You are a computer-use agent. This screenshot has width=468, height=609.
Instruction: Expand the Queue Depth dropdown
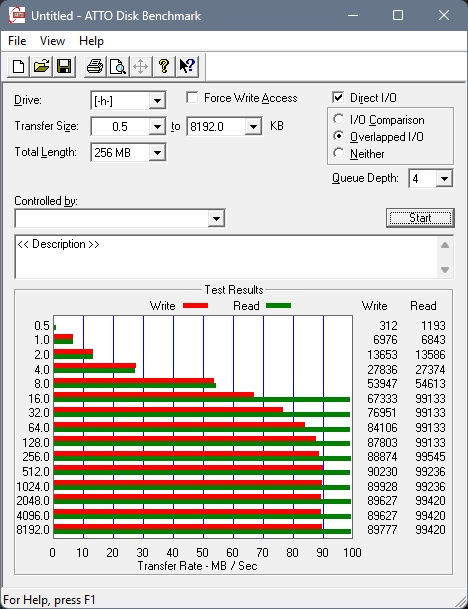pyautogui.click(x=444, y=179)
